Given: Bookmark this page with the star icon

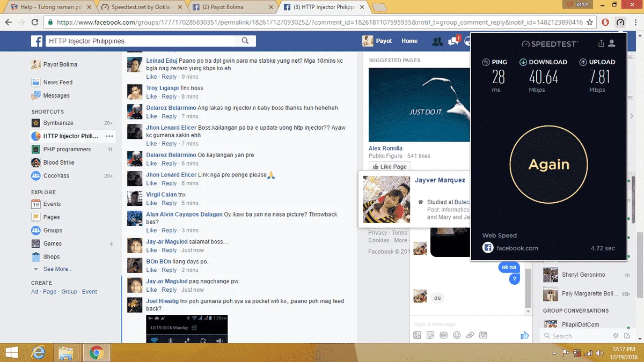Looking at the screenshot, I should [x=590, y=23].
